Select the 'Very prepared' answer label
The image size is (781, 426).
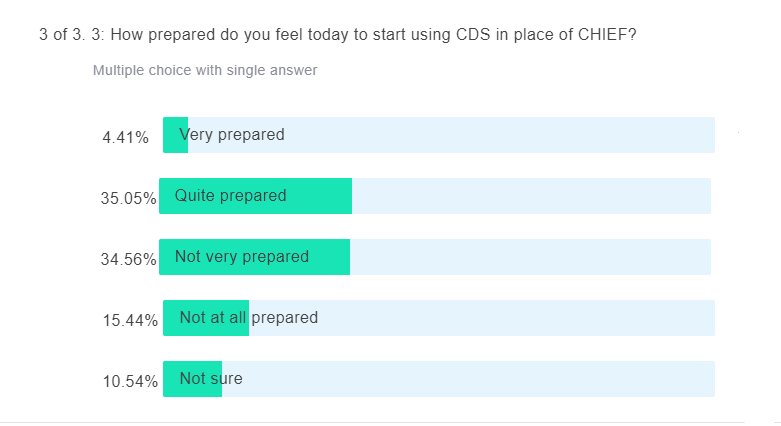point(232,135)
